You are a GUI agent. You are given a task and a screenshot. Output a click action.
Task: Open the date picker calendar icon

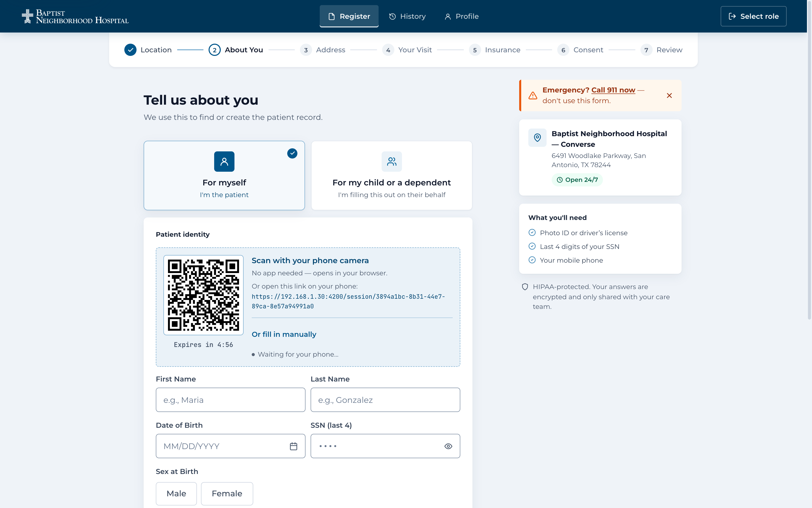tap(294, 446)
